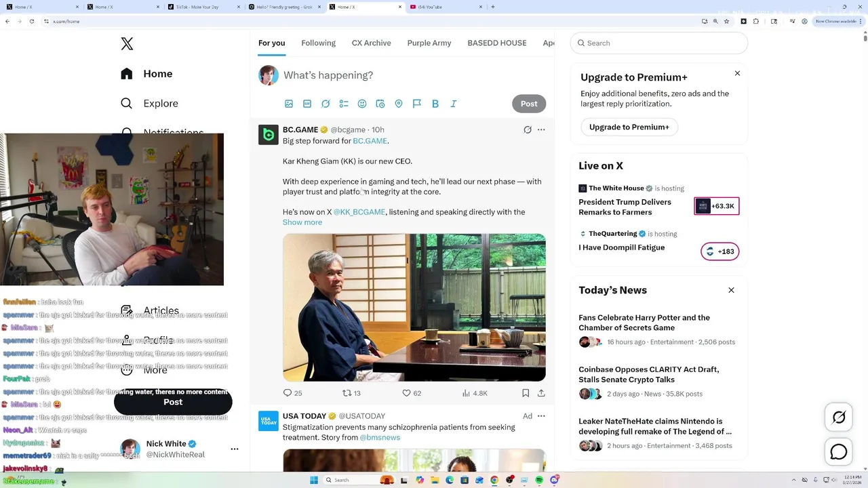This screenshot has width=868, height=488.
Task: Select the BASEDD HOUSE tab
Action: click(496, 43)
